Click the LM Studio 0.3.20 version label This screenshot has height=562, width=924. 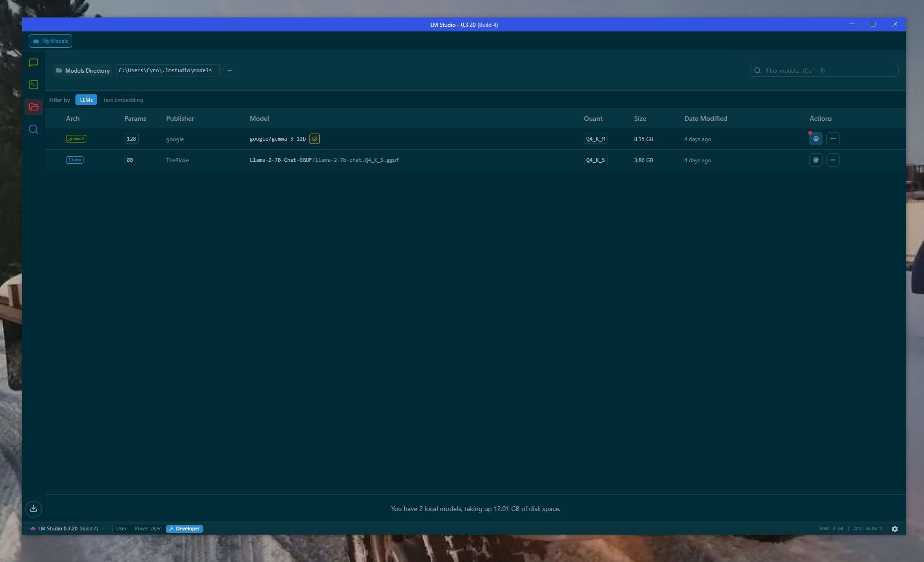click(64, 528)
